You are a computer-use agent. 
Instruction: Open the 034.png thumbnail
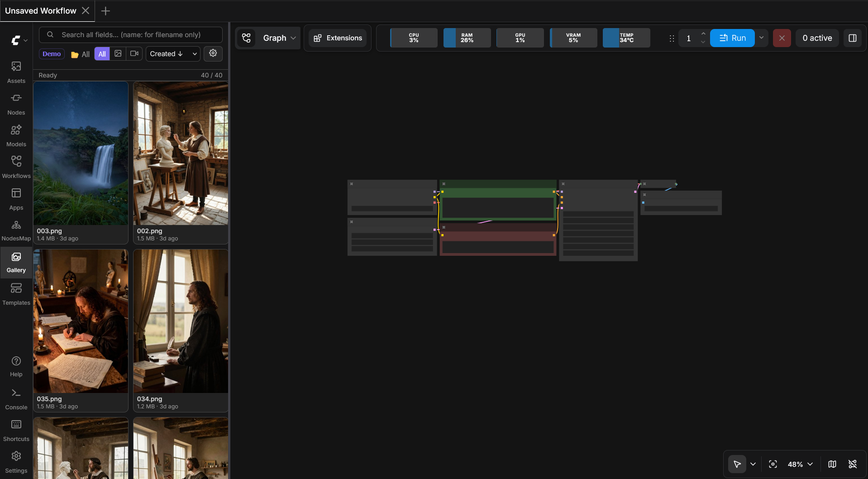(x=181, y=321)
